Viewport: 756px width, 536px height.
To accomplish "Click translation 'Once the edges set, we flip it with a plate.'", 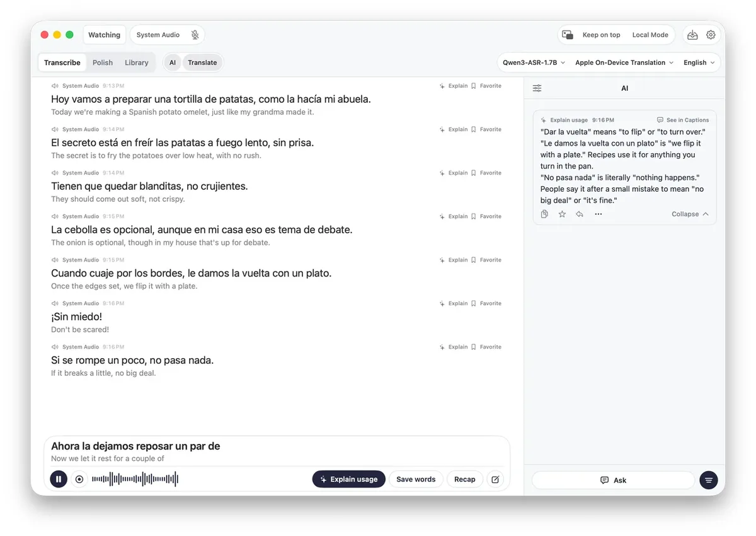I will [x=124, y=286].
